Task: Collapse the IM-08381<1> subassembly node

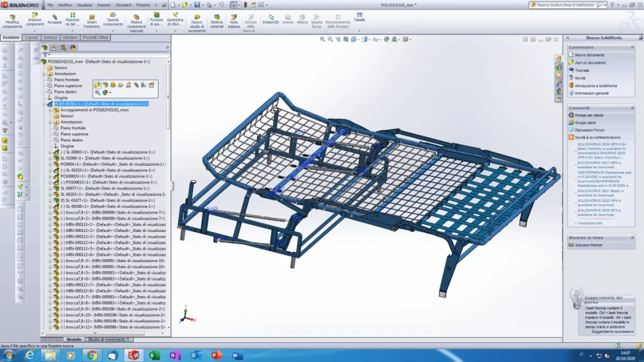Action: [x=44, y=104]
